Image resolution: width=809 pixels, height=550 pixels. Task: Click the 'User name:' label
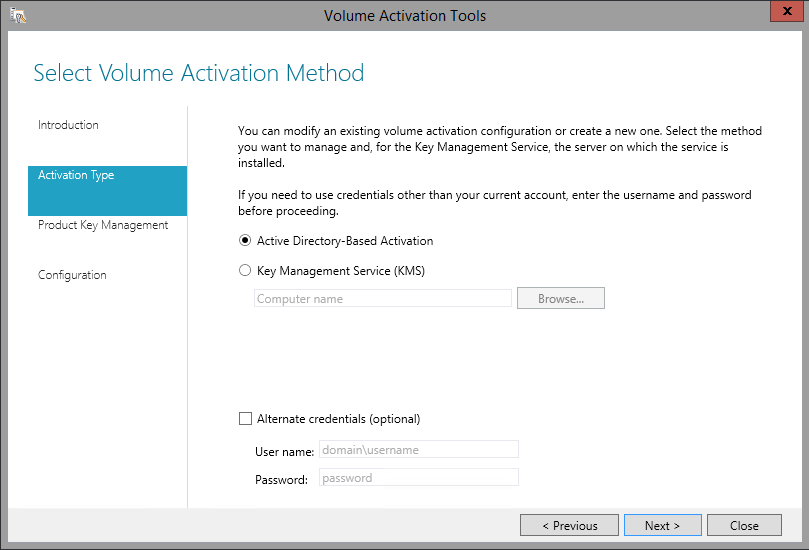tap(284, 451)
